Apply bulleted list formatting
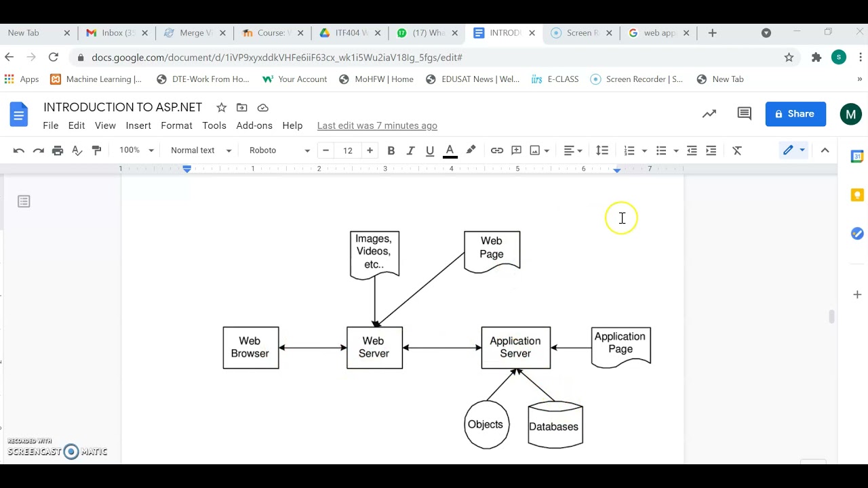This screenshot has width=868, height=488. [x=661, y=150]
